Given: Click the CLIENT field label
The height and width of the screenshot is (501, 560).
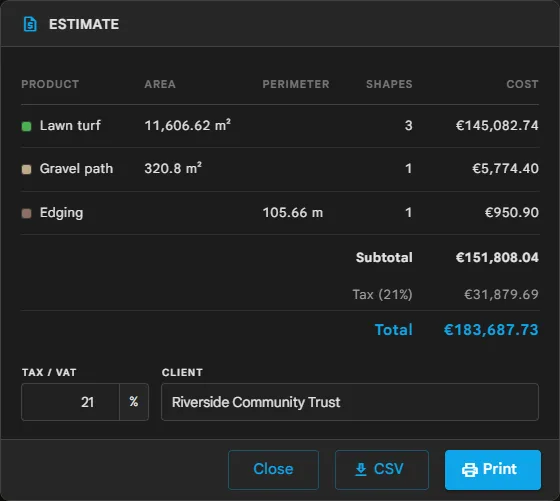Looking at the screenshot, I should tap(182, 372).
